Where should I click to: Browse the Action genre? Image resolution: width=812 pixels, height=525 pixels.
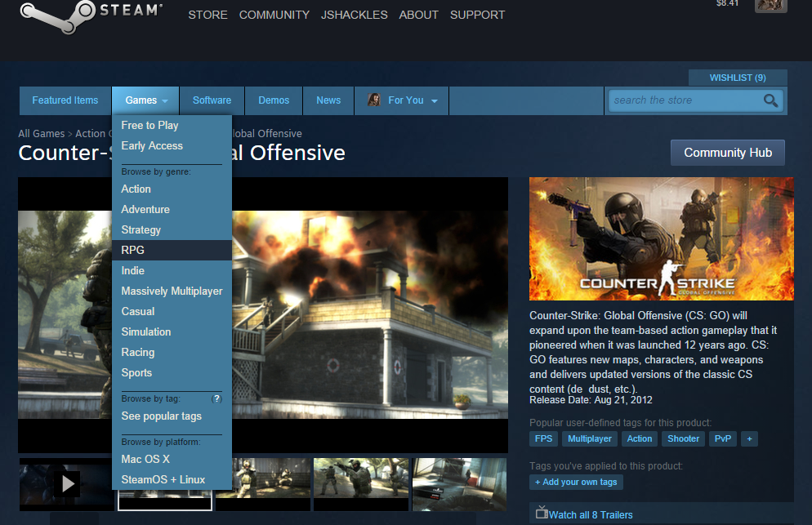(172, 189)
